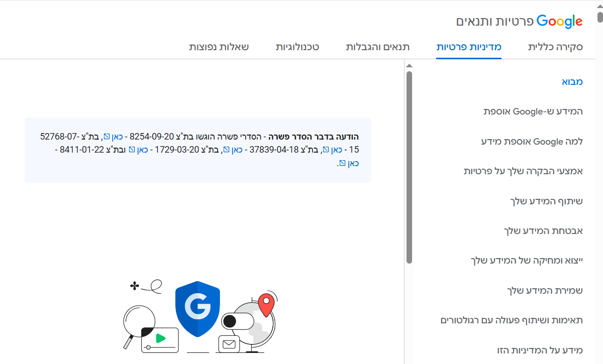Click the content pane scrollbar thumb
Image resolution: width=603 pixels, height=364 pixels.
(409, 167)
